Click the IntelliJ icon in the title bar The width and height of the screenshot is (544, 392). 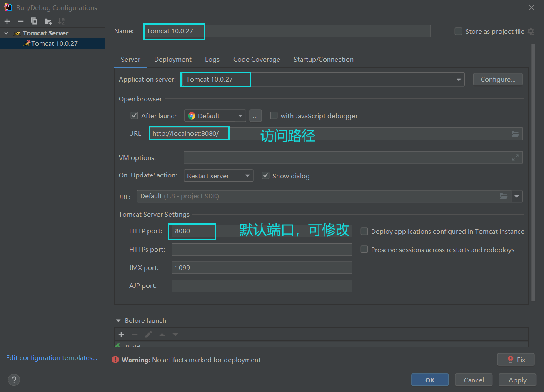8,7
